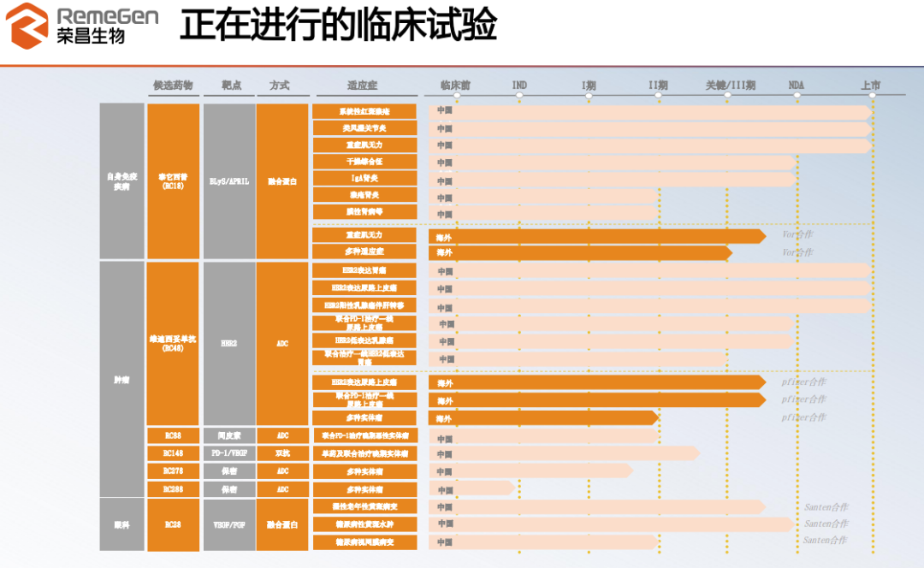The image size is (924, 568).
Task: Select the 适应症 column header
Action: click(x=363, y=86)
